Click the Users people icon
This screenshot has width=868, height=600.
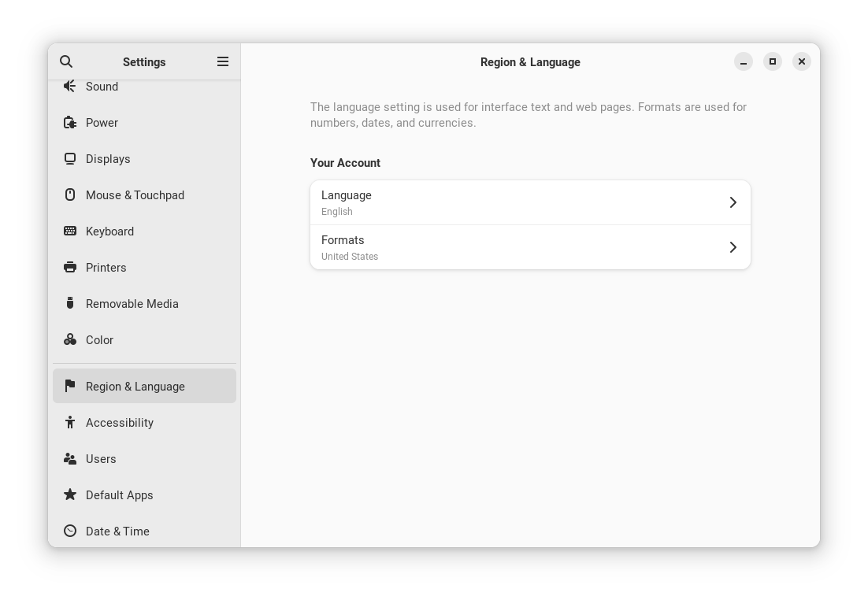pyautogui.click(x=70, y=458)
